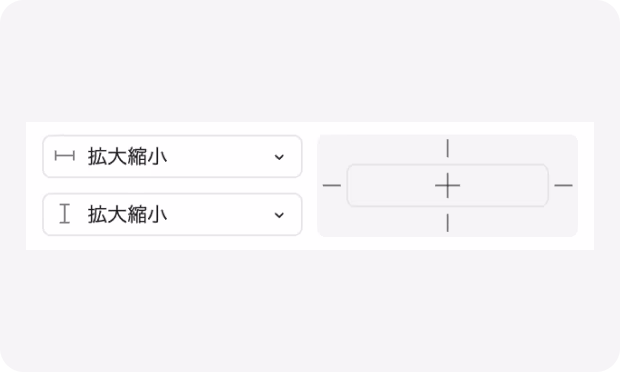This screenshot has width=620, height=372.
Task: Click the chevron of horizontal 拡大縮小 dropdown
Action: tap(279, 157)
